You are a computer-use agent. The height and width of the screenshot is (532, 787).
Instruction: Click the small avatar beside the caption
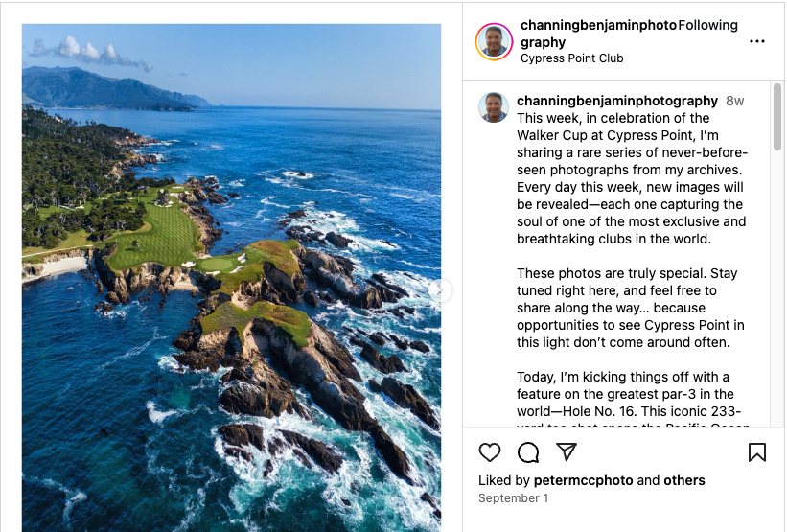point(494,107)
